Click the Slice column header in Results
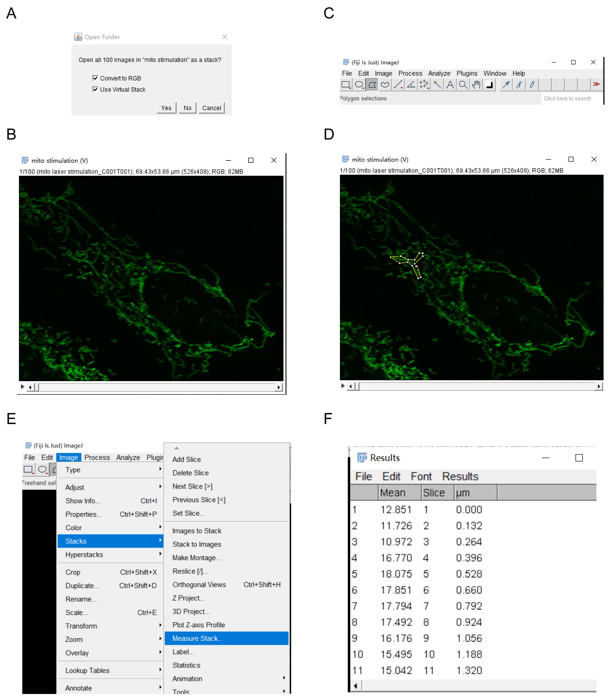 438,492
